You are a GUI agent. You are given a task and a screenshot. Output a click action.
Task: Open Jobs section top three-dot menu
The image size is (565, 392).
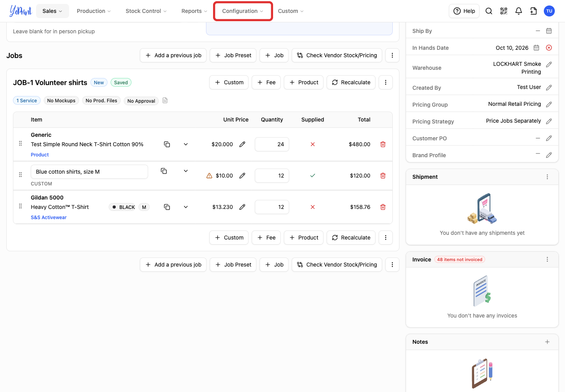[392, 55]
